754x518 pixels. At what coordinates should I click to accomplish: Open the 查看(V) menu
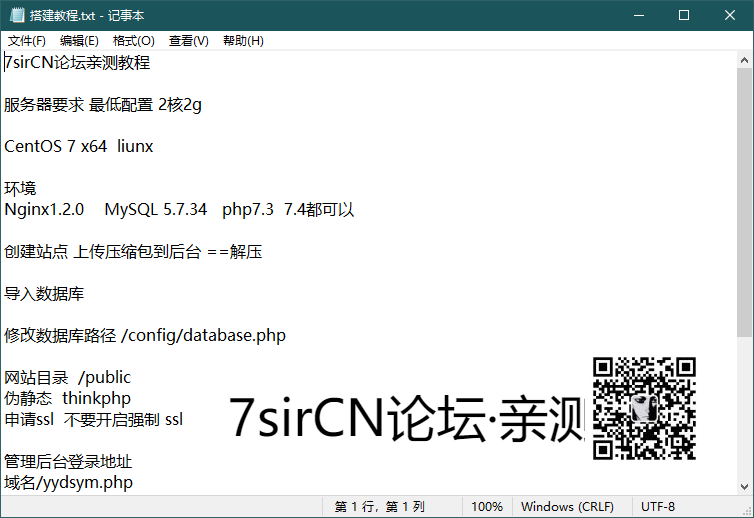(188, 41)
